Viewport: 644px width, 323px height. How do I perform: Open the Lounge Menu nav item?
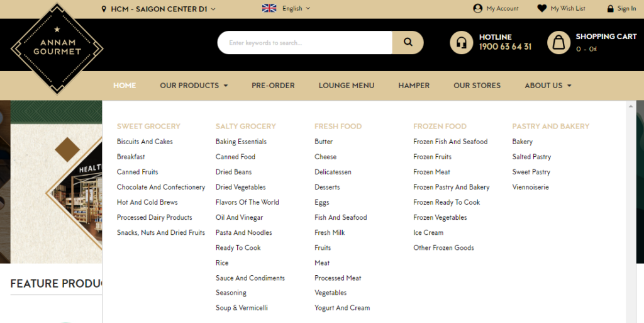(x=346, y=86)
